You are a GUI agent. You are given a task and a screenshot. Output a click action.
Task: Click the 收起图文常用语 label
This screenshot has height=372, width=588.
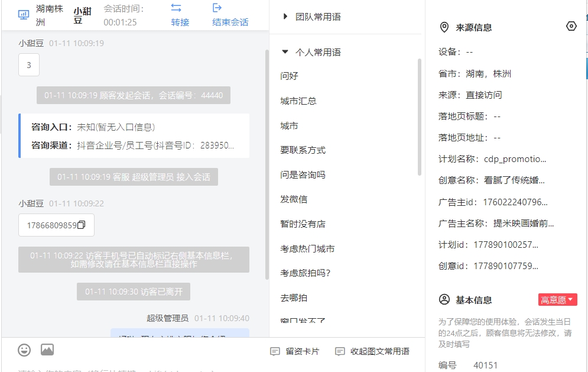(380, 351)
